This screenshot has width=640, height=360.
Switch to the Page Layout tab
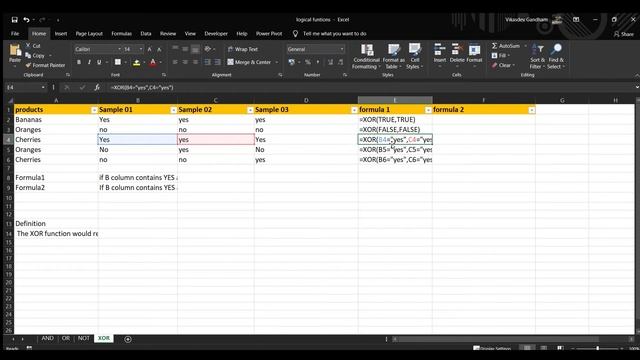89,33
